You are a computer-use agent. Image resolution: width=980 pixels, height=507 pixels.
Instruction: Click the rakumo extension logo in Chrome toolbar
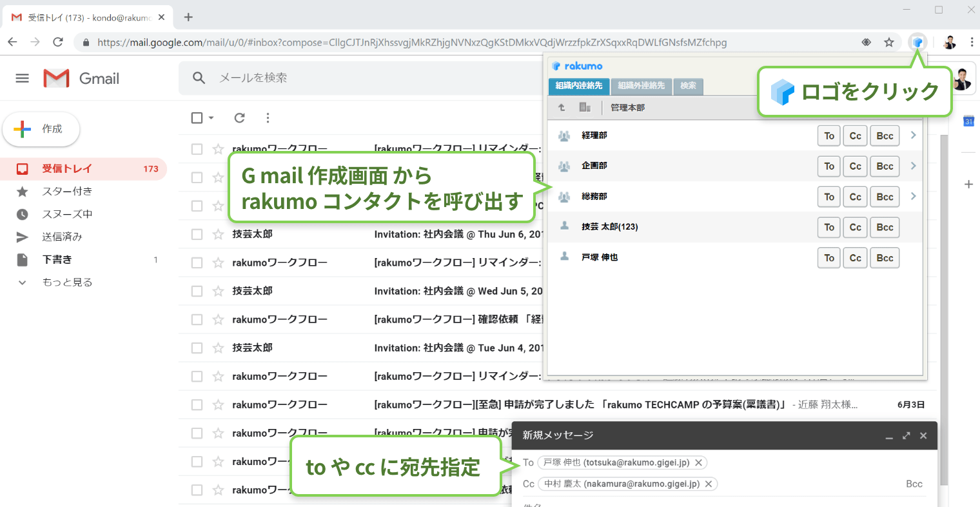[917, 43]
